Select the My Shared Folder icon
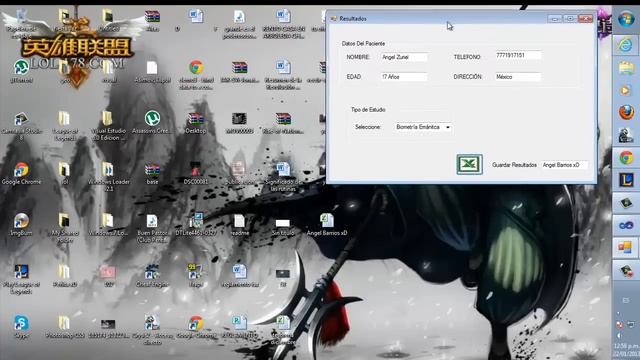Viewport: 640px width, 360px height. point(64,227)
